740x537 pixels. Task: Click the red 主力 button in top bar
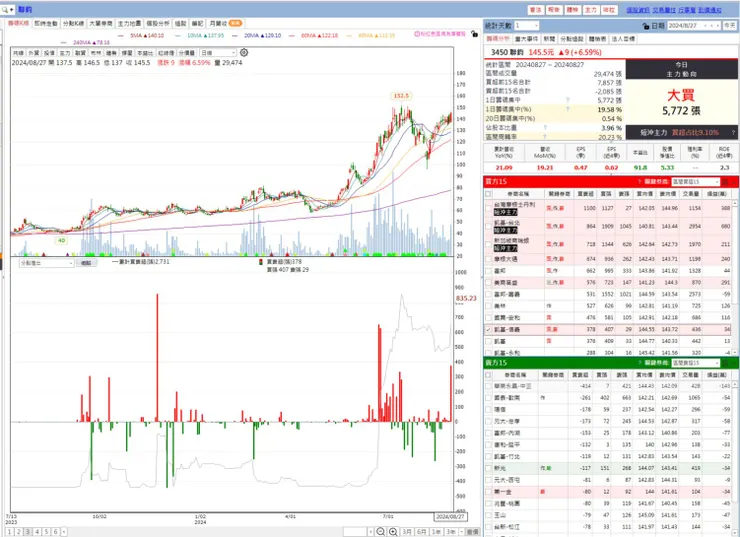click(591, 9)
